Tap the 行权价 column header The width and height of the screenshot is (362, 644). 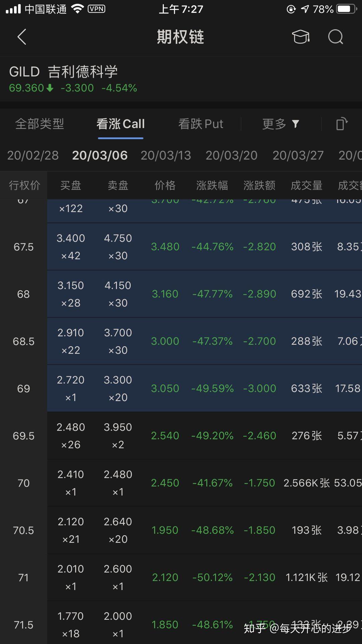pos(24,185)
